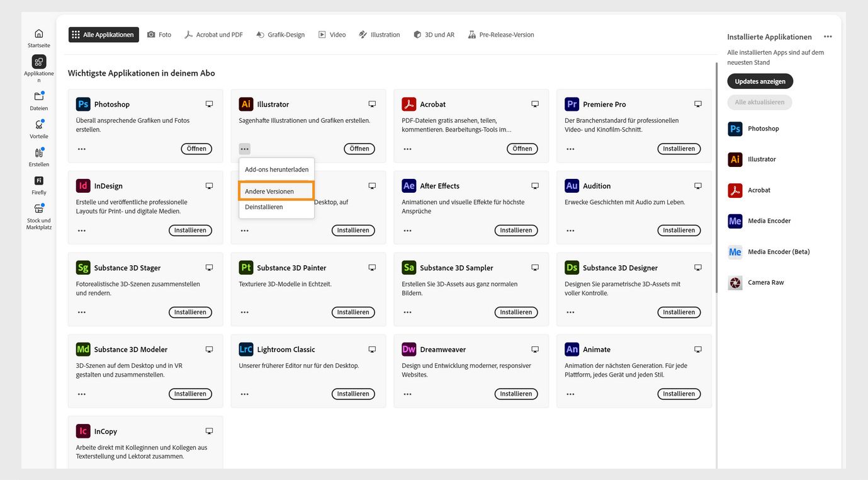Click the InCopy app icon
This screenshot has height=480, width=868.
[x=83, y=431]
